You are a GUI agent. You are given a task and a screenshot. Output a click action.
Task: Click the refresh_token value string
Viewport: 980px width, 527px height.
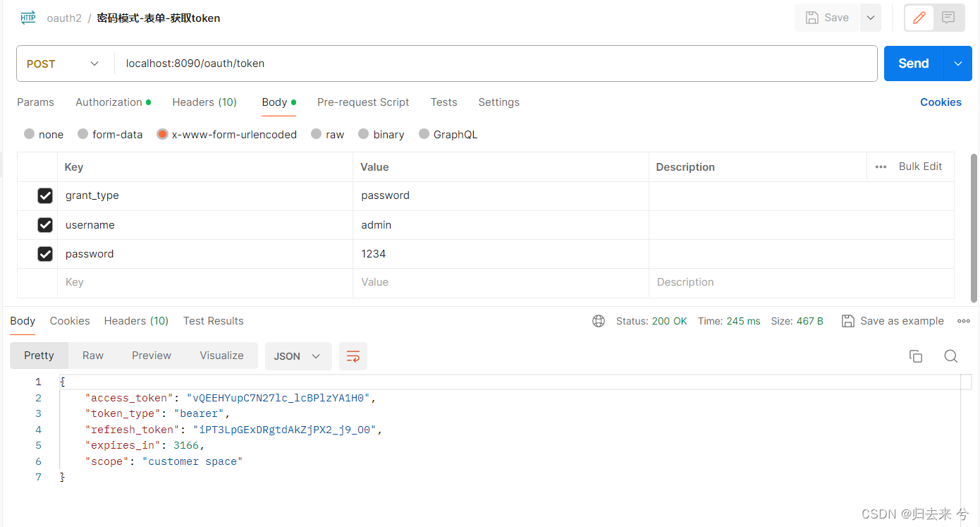pyautogui.click(x=285, y=430)
